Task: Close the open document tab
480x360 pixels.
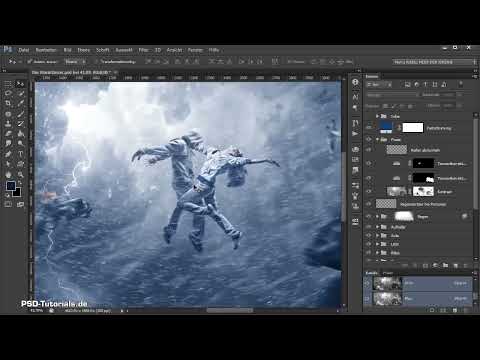Action: [115, 72]
